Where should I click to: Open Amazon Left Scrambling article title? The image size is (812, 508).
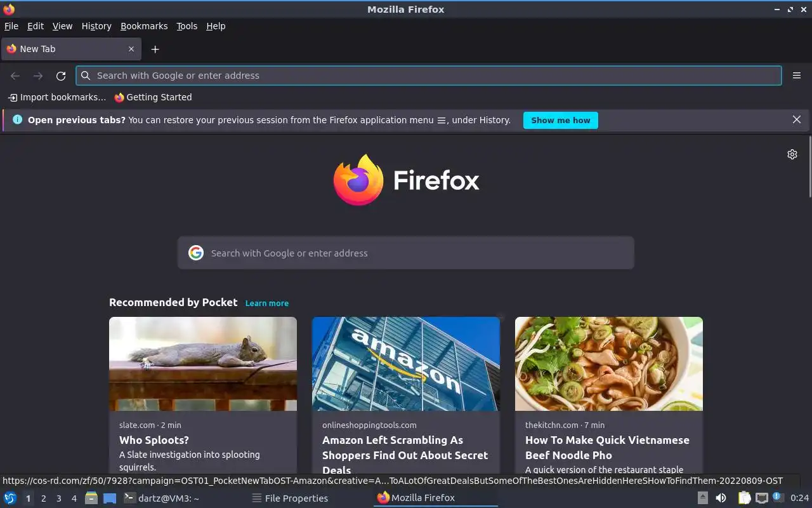(x=405, y=455)
